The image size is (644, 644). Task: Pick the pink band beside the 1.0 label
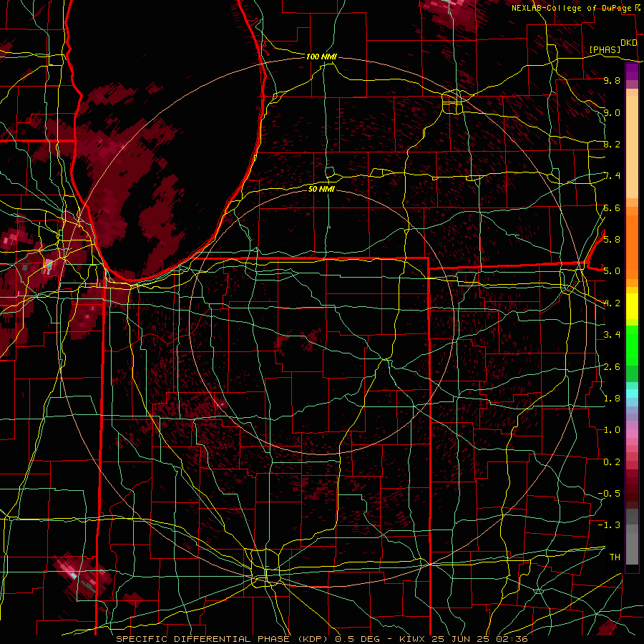632,433
